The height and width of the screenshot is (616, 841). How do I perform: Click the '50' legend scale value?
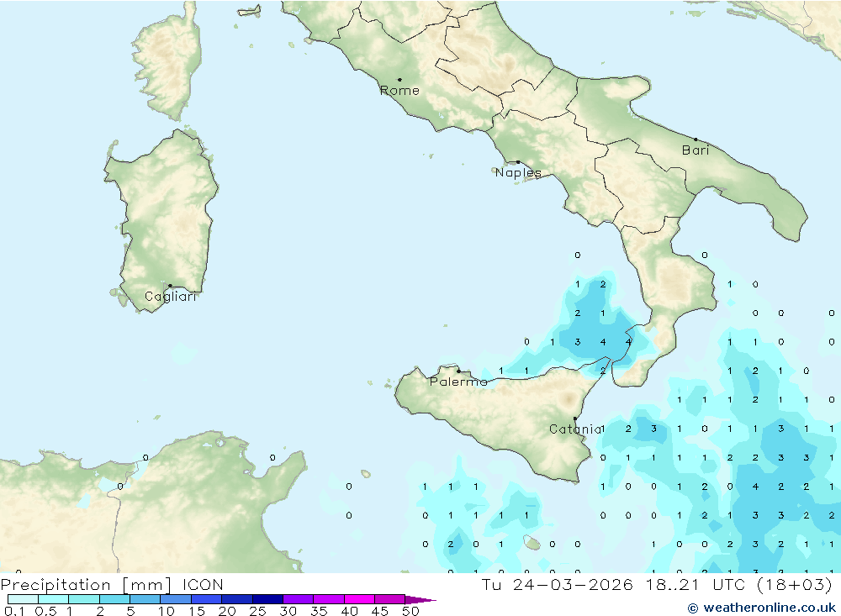[x=410, y=611]
